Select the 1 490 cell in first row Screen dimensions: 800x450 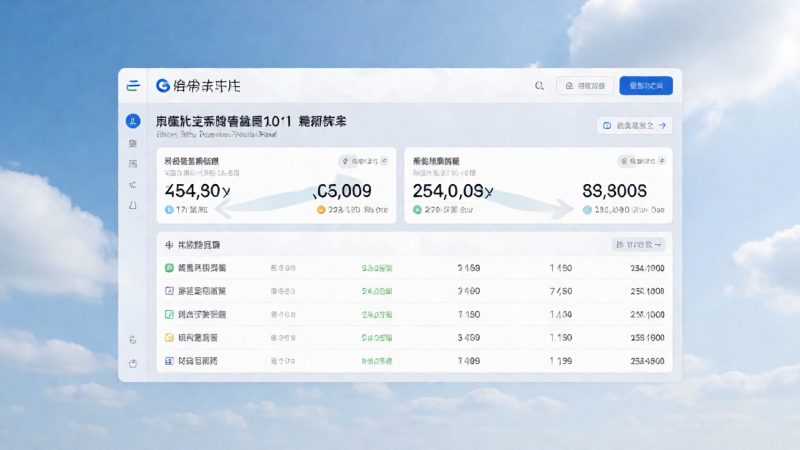coord(561,268)
